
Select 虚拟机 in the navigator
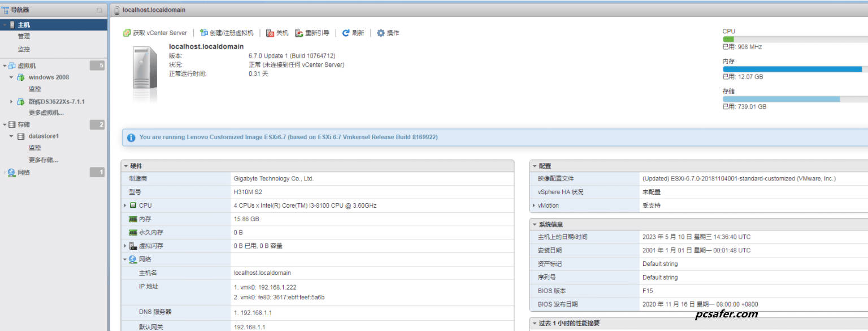[x=27, y=66]
